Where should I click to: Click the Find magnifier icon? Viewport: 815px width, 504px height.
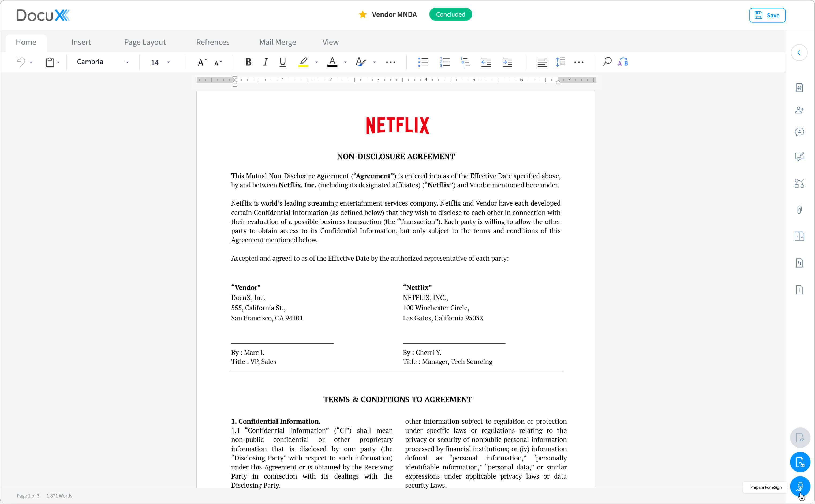(607, 62)
